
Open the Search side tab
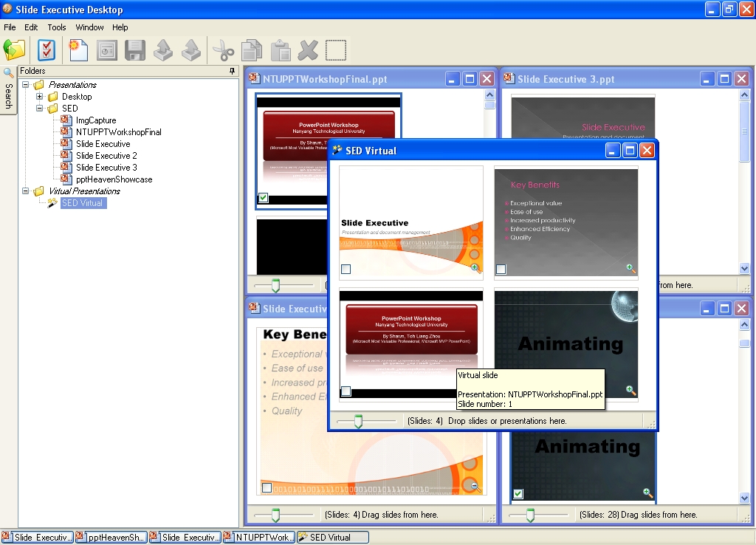click(x=8, y=89)
